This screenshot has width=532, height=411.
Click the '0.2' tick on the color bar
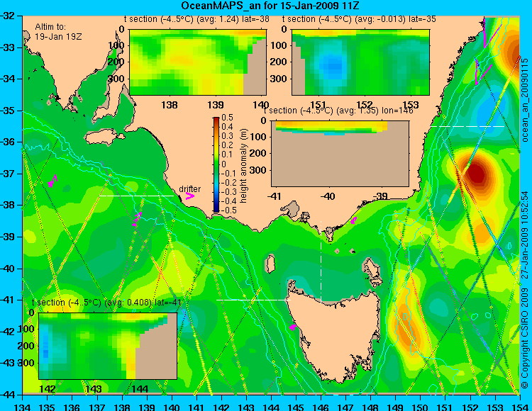pos(227,145)
